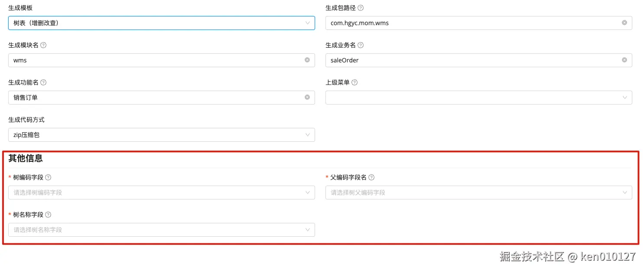Viewport: 644px width, 271px height.
Task: Click the 树编码字段 help icon
Action: point(48,177)
